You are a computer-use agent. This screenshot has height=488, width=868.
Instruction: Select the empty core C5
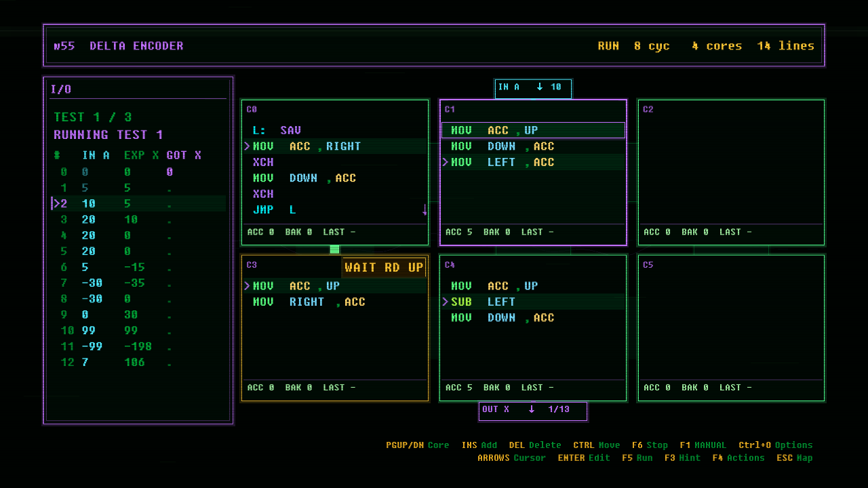click(x=731, y=328)
